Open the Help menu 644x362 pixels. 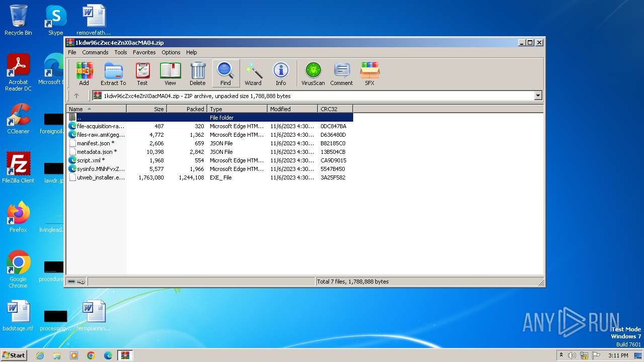(191, 52)
